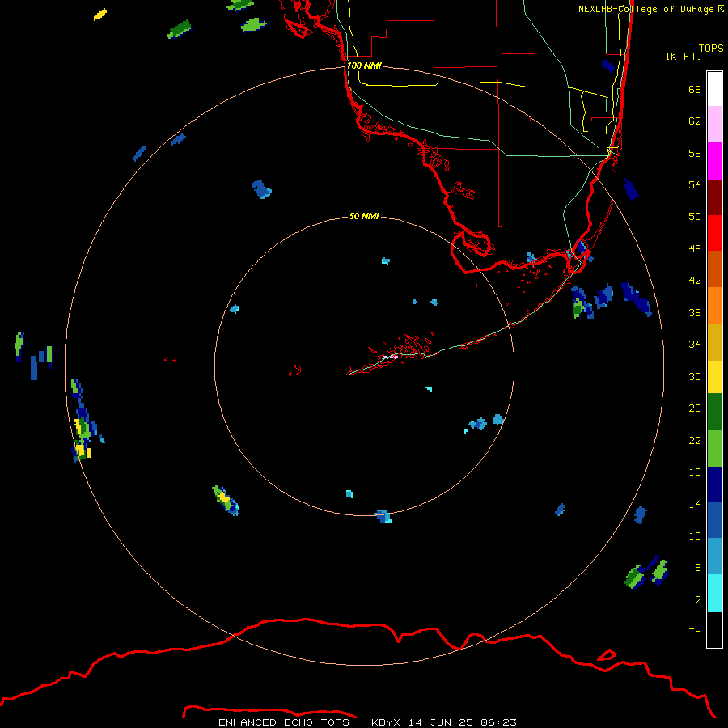Click the legend value 34
The height and width of the screenshot is (728, 728).
(695, 345)
